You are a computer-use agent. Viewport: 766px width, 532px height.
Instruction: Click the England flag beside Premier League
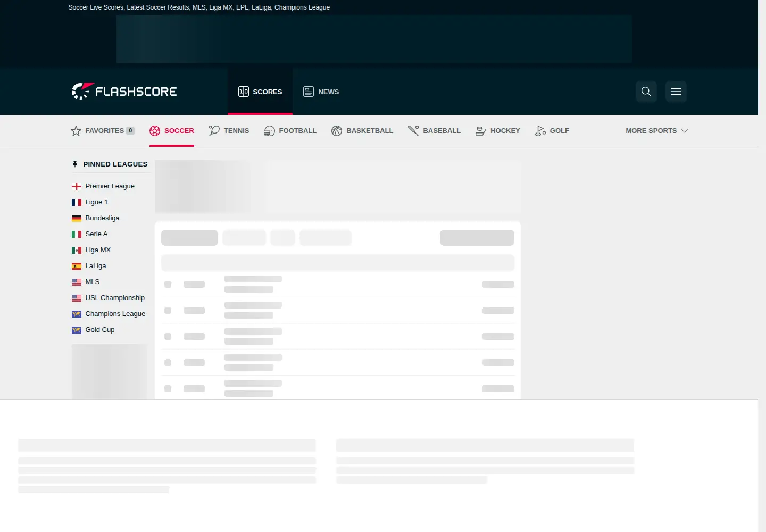[77, 186]
